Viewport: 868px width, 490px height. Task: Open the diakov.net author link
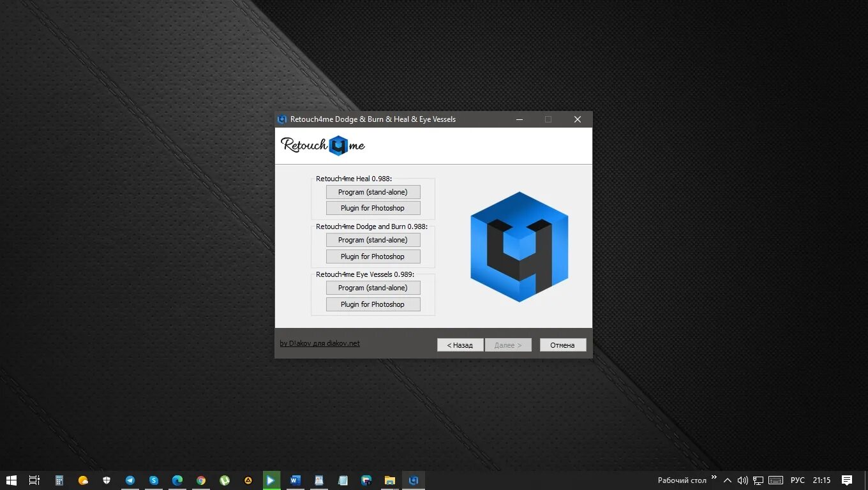(320, 343)
